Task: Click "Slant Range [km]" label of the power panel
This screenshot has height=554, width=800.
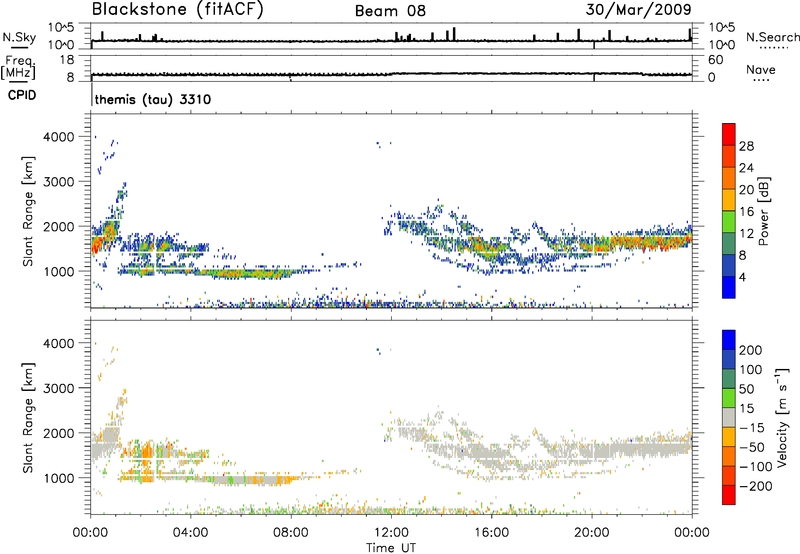Action: (x=28, y=211)
